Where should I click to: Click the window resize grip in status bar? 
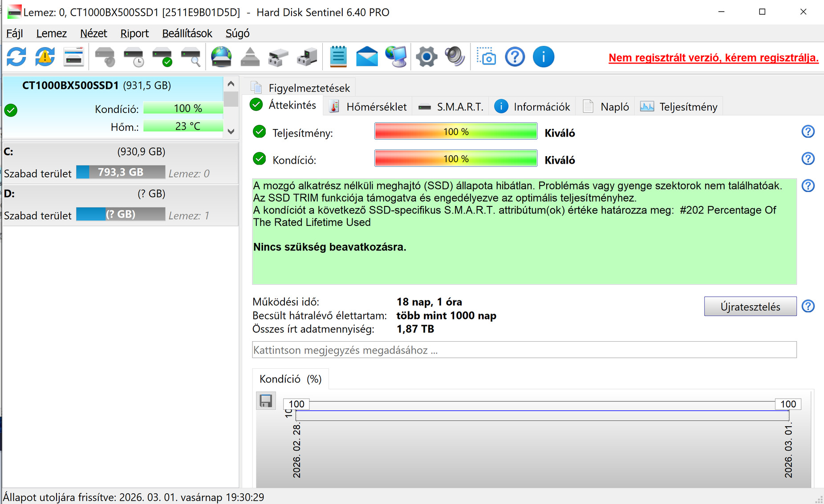(x=819, y=499)
